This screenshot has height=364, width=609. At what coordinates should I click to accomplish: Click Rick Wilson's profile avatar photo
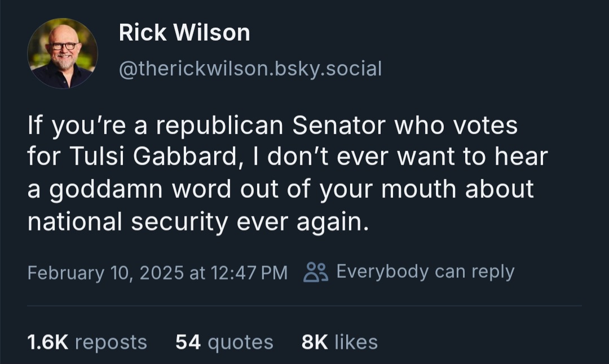tap(62, 53)
